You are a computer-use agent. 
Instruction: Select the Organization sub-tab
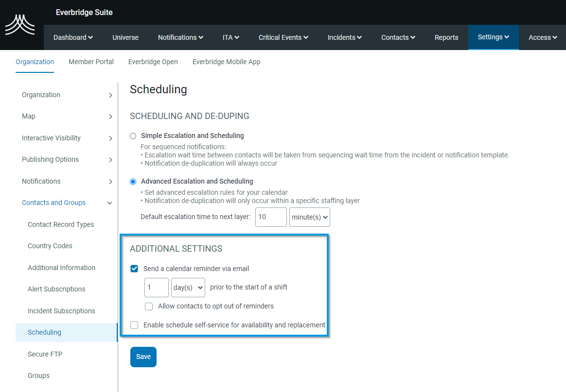[35, 62]
